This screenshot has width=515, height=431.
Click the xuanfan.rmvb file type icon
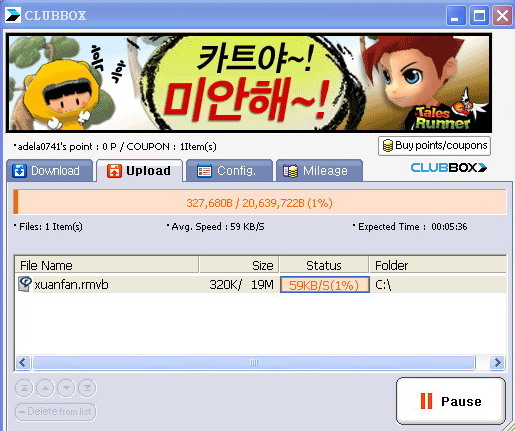tap(25, 284)
